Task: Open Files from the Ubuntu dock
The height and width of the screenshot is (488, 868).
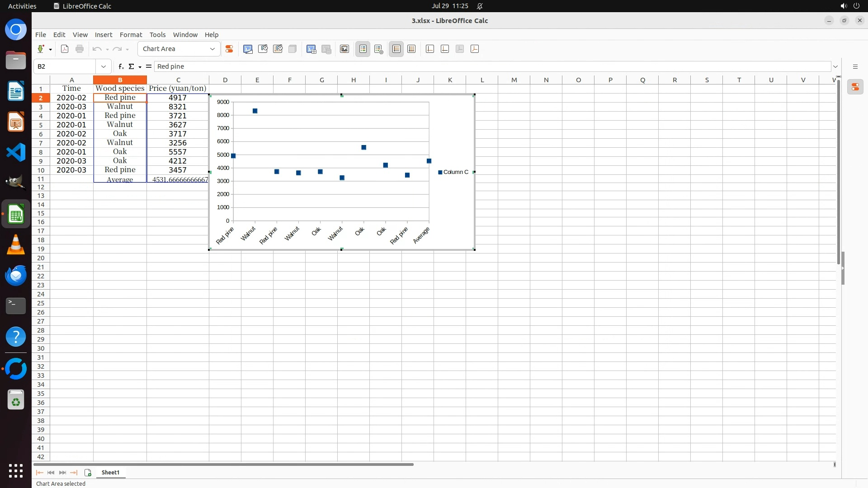Action: [x=16, y=60]
